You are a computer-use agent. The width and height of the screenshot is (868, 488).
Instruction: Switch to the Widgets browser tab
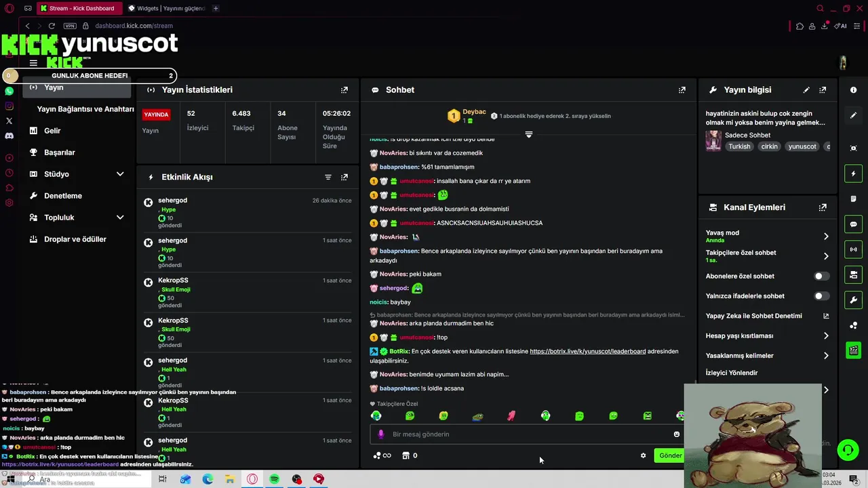[165, 8]
